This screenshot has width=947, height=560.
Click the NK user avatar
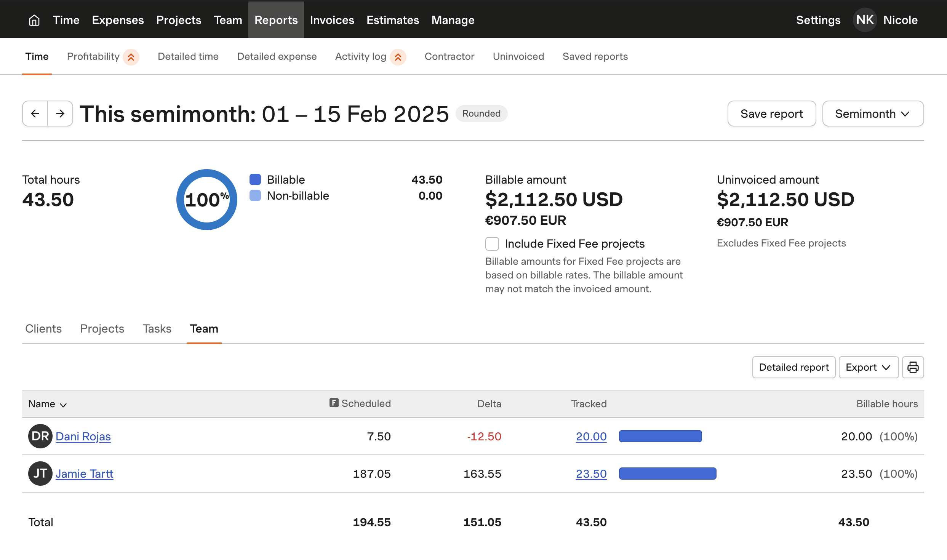point(865,20)
